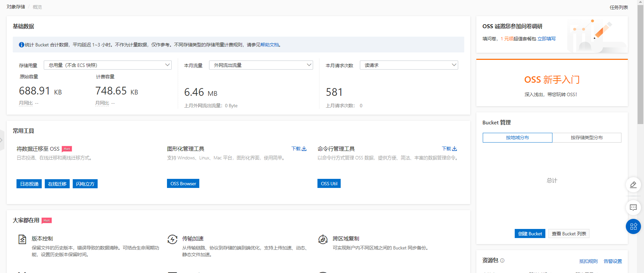Click 月同比 under 计费容量

102,103
